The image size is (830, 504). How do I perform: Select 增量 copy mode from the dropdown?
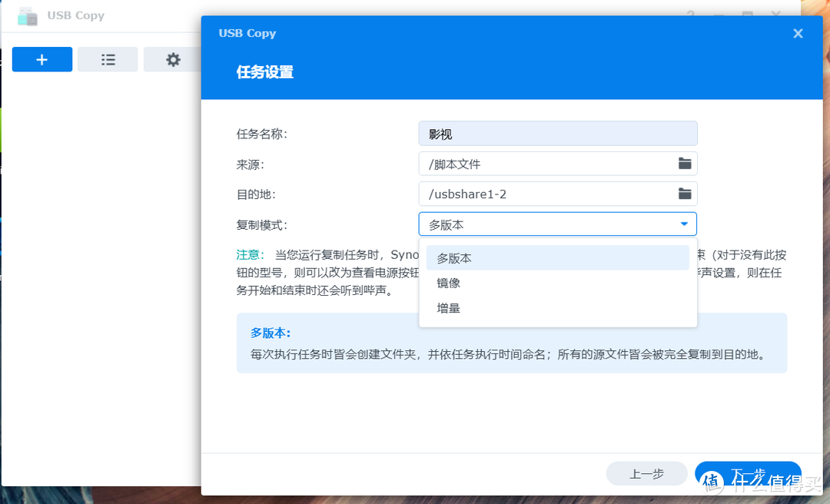pyautogui.click(x=448, y=307)
